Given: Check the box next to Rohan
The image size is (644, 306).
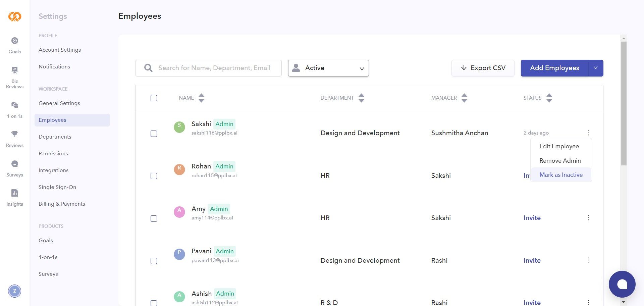Looking at the screenshot, I should [154, 176].
